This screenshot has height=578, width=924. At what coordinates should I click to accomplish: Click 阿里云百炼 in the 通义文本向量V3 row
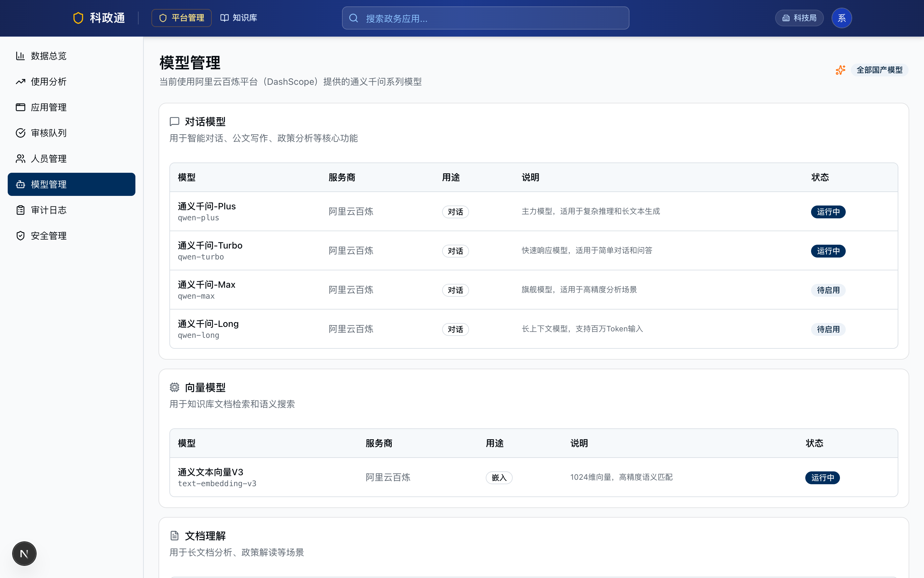388,477
